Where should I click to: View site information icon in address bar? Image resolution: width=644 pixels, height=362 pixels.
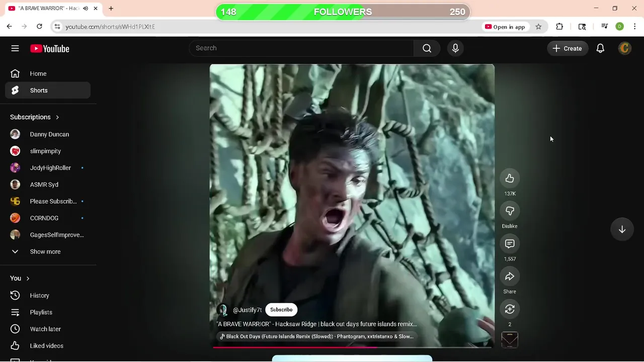tap(57, 27)
